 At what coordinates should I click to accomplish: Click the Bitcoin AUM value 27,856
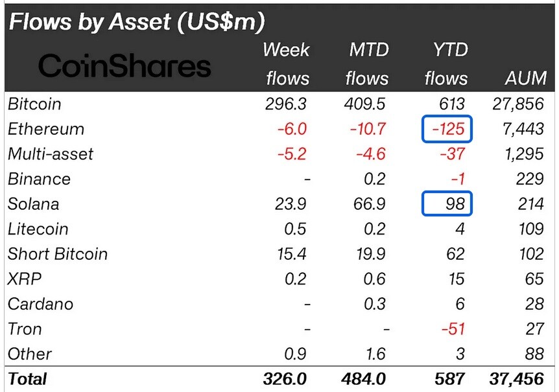[x=518, y=104]
